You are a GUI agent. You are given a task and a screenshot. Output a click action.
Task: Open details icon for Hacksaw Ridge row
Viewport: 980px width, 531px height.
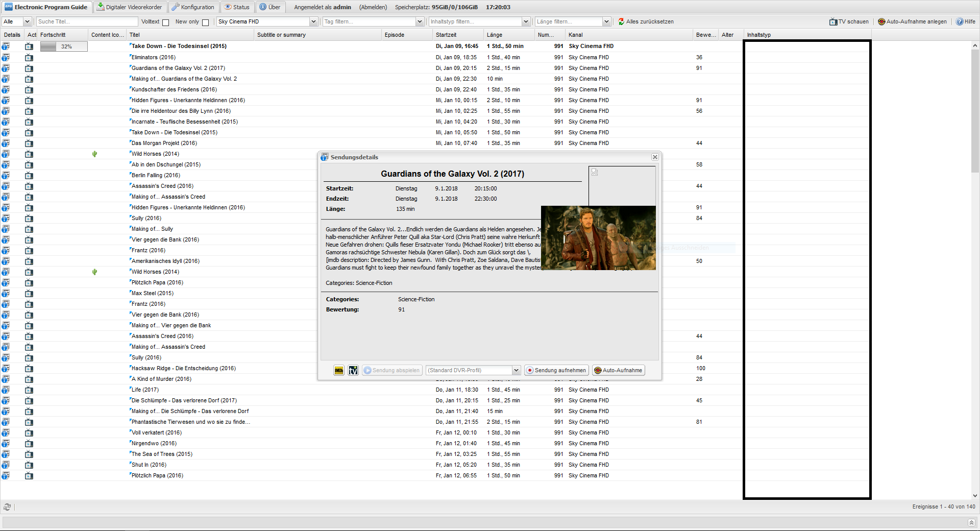point(6,368)
